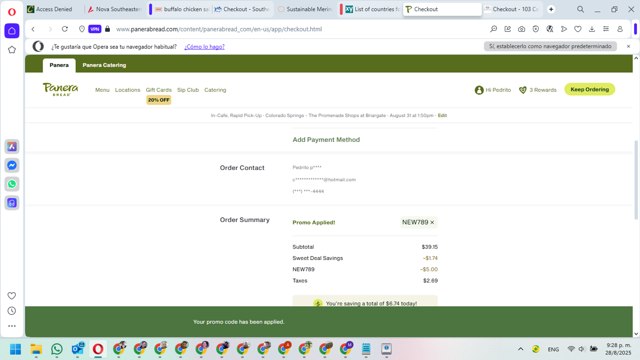The height and width of the screenshot is (360, 640).
Task: Open the sidebar history clock icon
Action: pos(12,311)
